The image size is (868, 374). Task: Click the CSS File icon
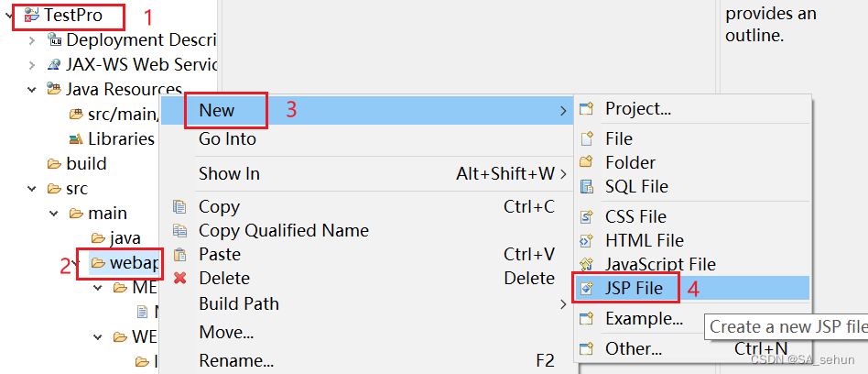tap(587, 217)
